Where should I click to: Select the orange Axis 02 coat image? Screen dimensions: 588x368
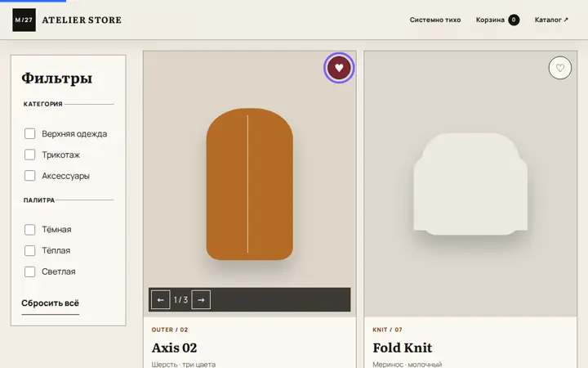250,184
